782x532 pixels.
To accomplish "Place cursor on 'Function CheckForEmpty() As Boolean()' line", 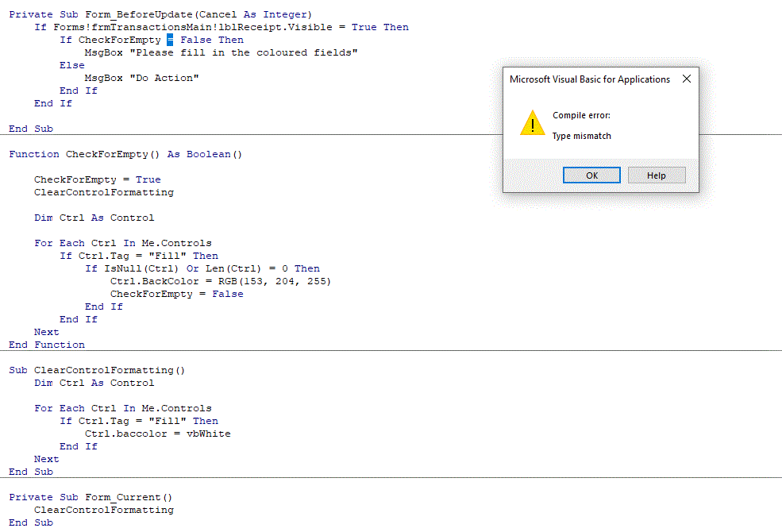I will tap(125, 154).
